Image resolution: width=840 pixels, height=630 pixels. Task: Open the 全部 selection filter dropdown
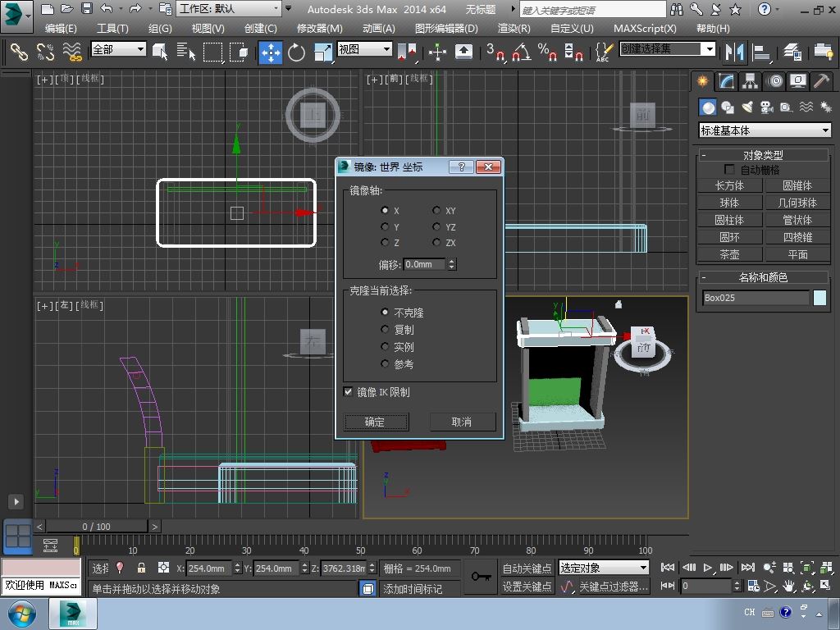coord(118,50)
